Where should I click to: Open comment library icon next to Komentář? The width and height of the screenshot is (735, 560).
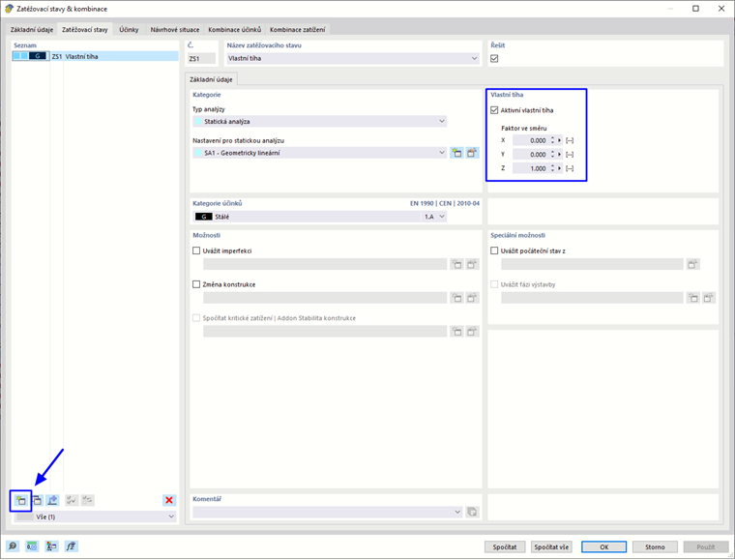tap(473, 513)
